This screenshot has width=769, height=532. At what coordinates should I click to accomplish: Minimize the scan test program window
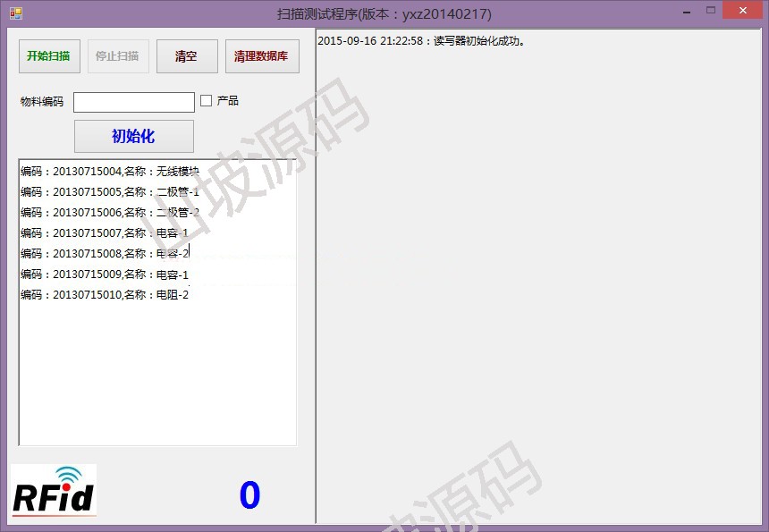pos(685,11)
